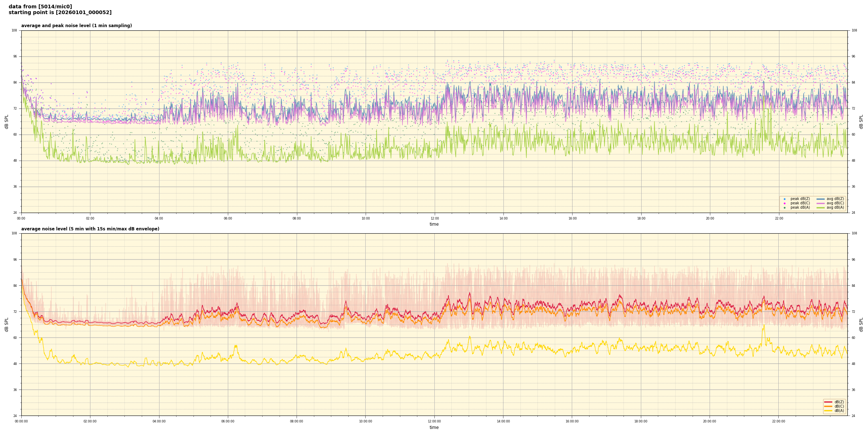Click the blue peak dB(Z) legend dot

coord(784,199)
